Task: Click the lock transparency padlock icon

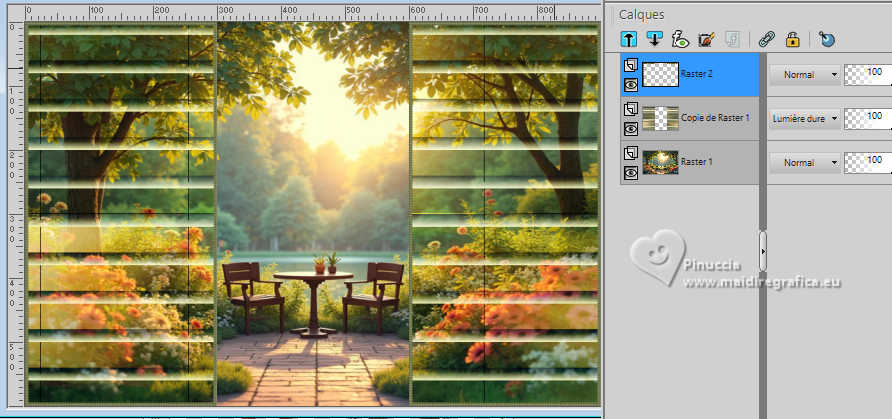Action: click(792, 39)
